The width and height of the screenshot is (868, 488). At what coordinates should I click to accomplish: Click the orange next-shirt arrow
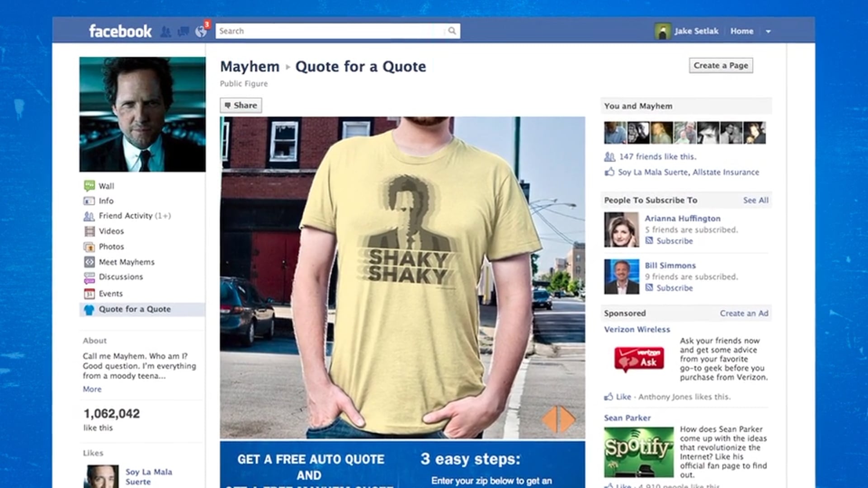[x=568, y=420]
